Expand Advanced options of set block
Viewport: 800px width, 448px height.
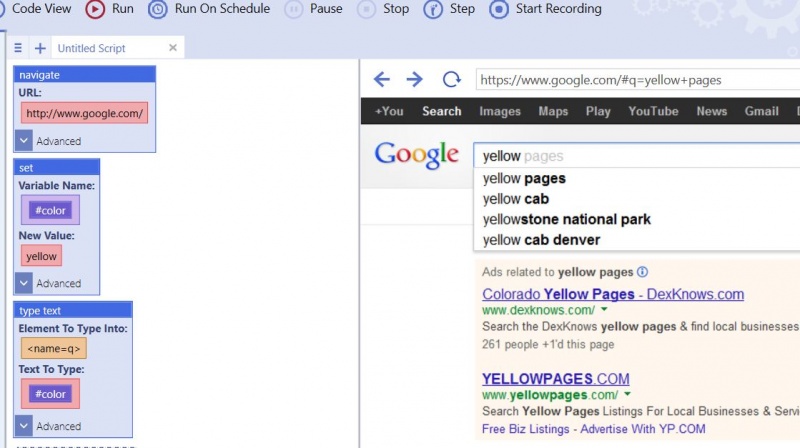[23, 283]
